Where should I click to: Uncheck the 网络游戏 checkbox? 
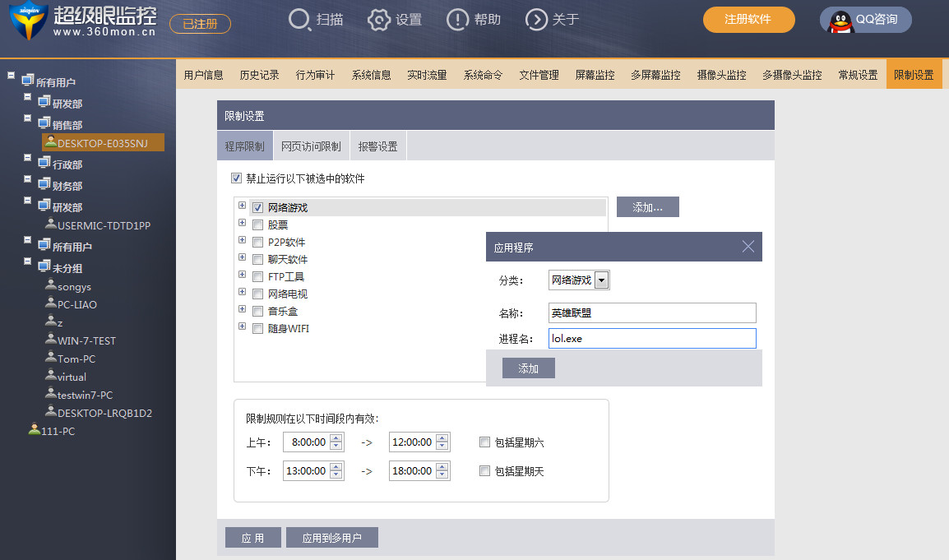258,208
